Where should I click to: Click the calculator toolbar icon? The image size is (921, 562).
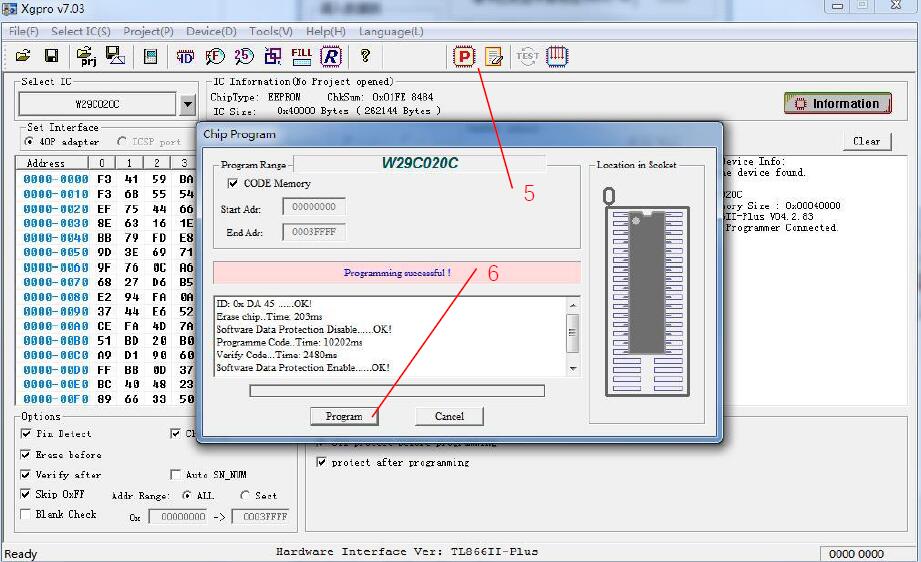click(150, 56)
